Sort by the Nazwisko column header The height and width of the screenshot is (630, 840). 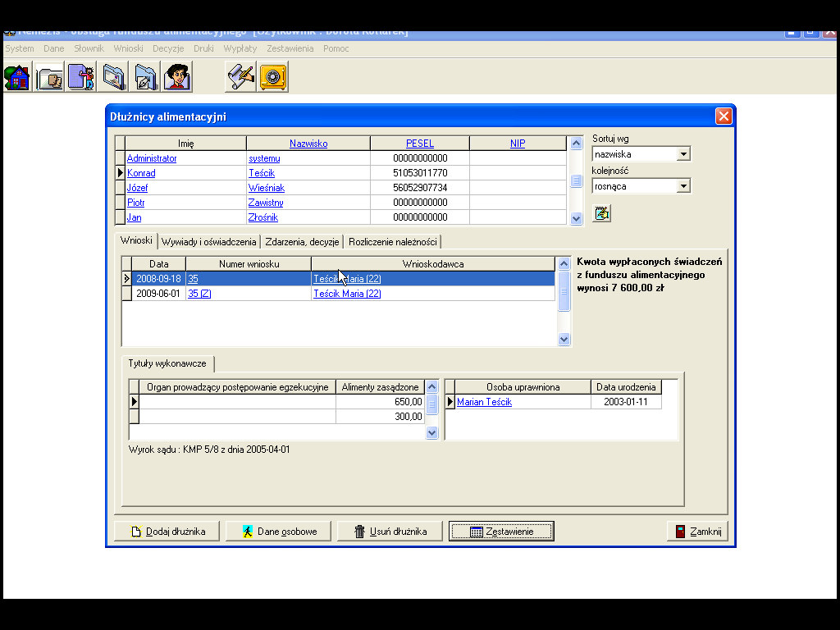[308, 144]
